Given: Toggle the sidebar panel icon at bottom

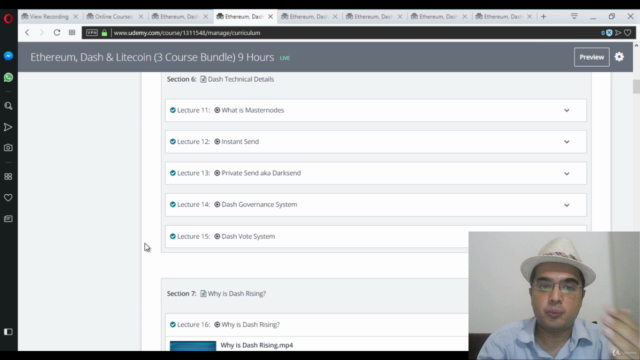Looking at the screenshot, I should point(8,332).
